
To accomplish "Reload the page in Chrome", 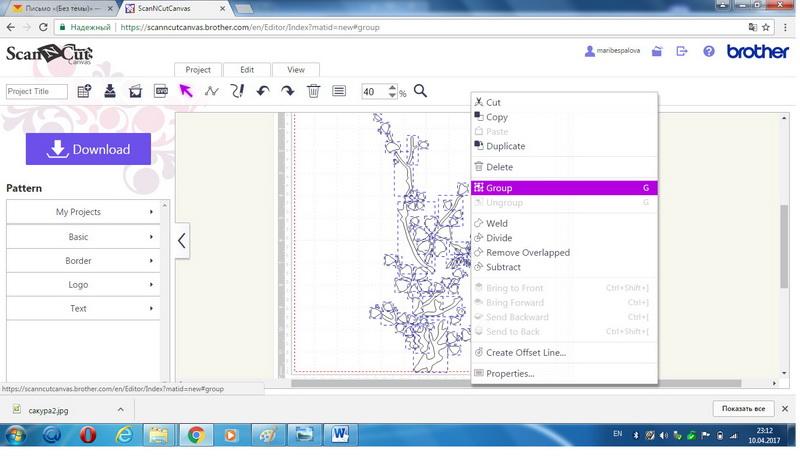I will click(43, 28).
